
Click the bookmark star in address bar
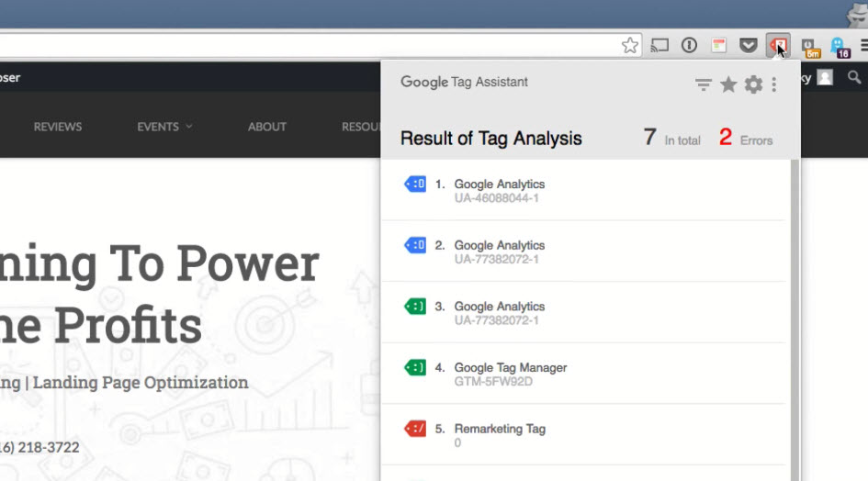[x=629, y=45]
